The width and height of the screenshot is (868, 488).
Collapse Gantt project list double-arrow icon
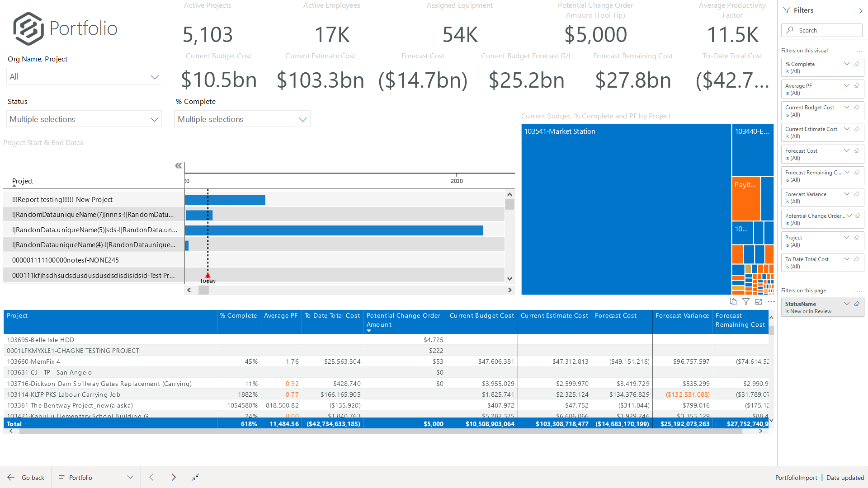(x=179, y=166)
